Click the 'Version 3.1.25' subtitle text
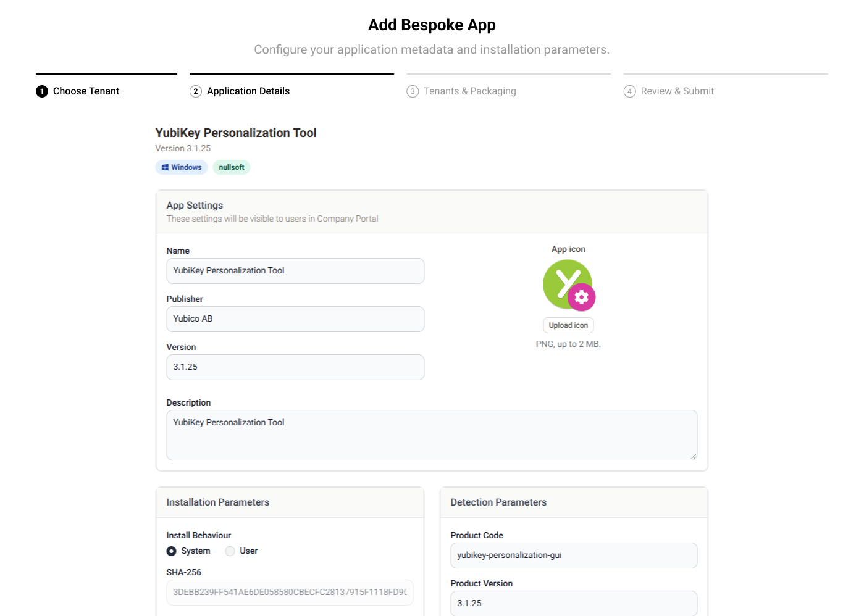This screenshot has width=864, height=616. [x=183, y=149]
